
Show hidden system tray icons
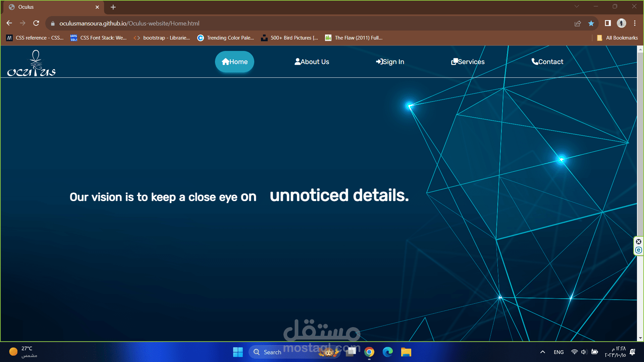pos(543,352)
